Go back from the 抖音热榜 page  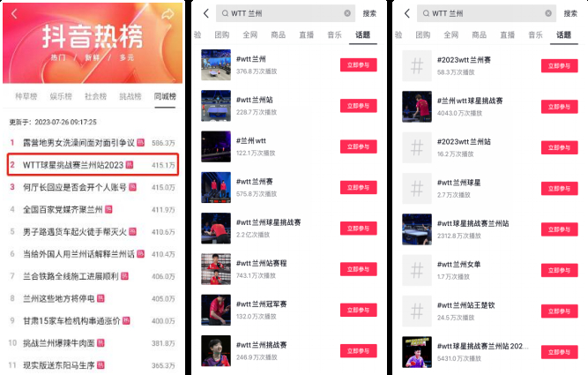pos(14,14)
